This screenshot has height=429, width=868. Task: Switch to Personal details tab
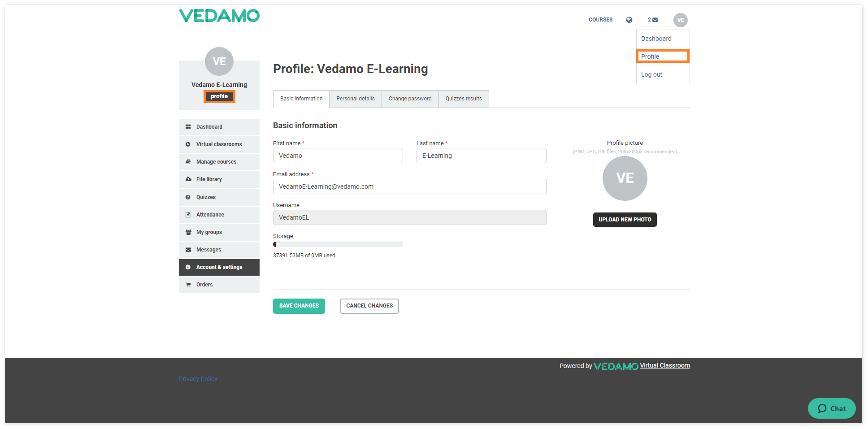[x=356, y=99]
